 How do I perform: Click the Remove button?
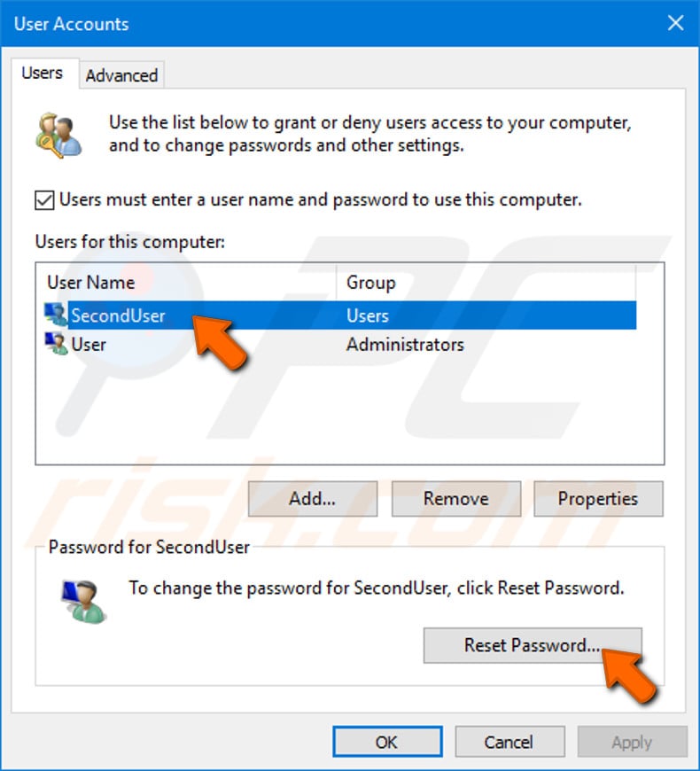click(455, 498)
